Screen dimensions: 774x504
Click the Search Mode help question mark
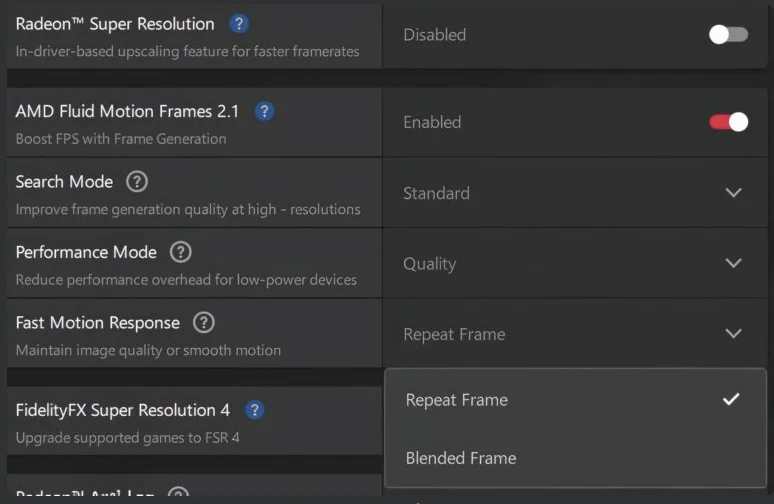[x=137, y=182]
